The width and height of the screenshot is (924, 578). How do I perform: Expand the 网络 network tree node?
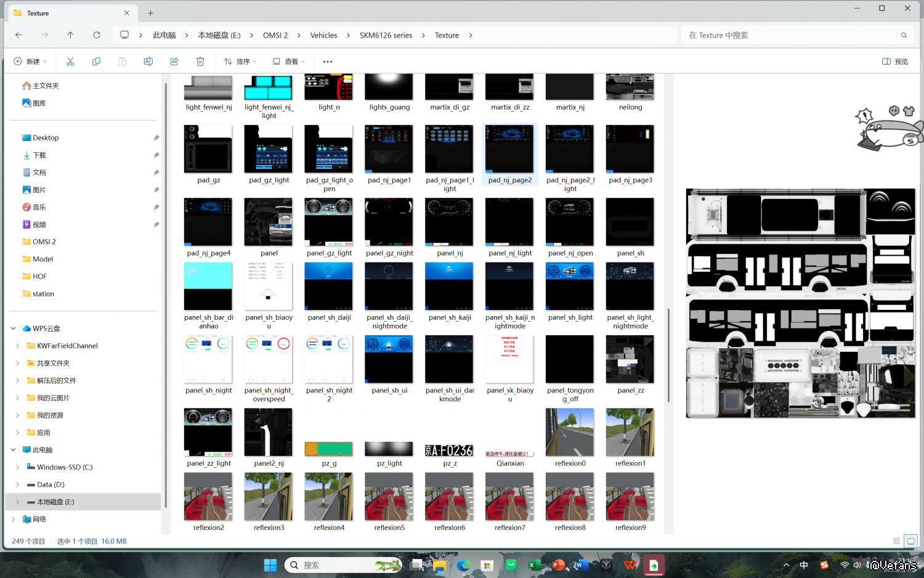tap(13, 519)
